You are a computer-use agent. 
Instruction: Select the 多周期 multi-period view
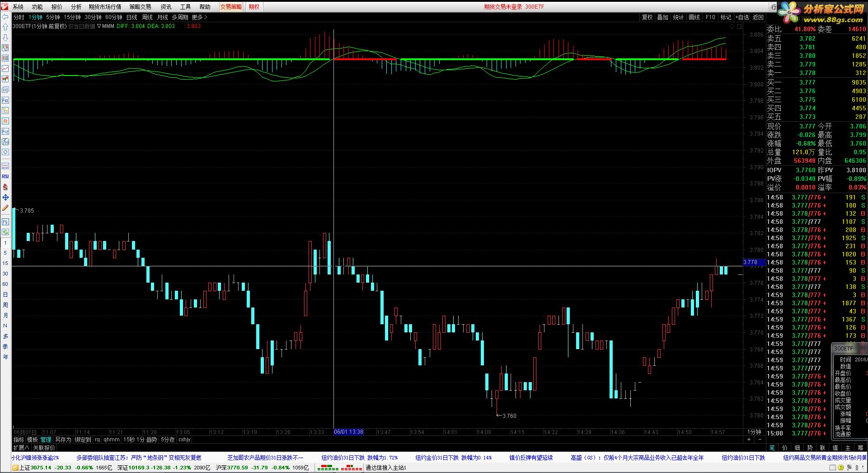(180, 17)
